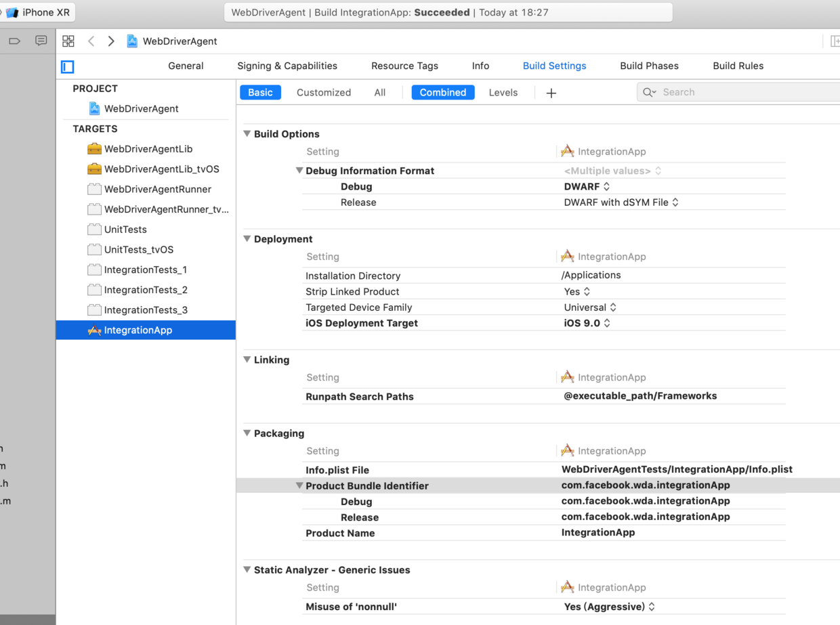This screenshot has height=625, width=840.
Task: Select the breakpoint navigator tag icon
Action: pyautogui.click(x=14, y=41)
